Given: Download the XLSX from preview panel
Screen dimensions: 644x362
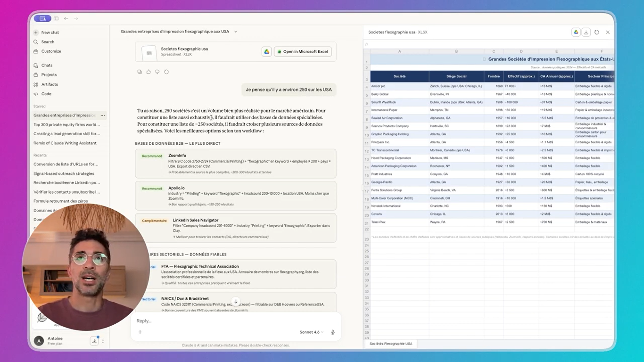Looking at the screenshot, I should (x=586, y=32).
